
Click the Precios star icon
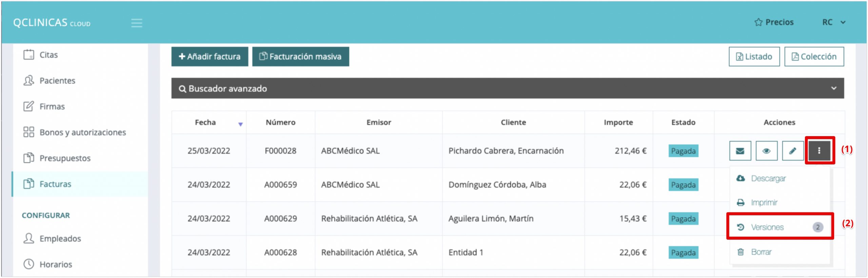click(758, 22)
